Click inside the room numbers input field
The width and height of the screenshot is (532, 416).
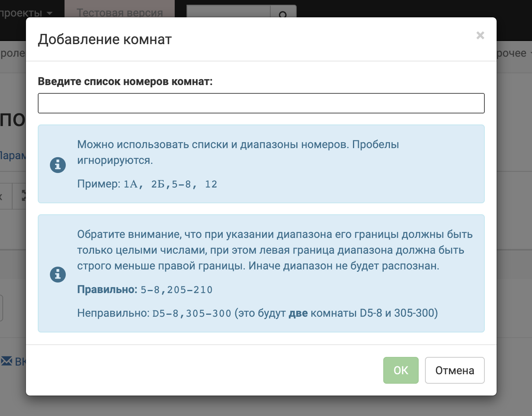(261, 103)
